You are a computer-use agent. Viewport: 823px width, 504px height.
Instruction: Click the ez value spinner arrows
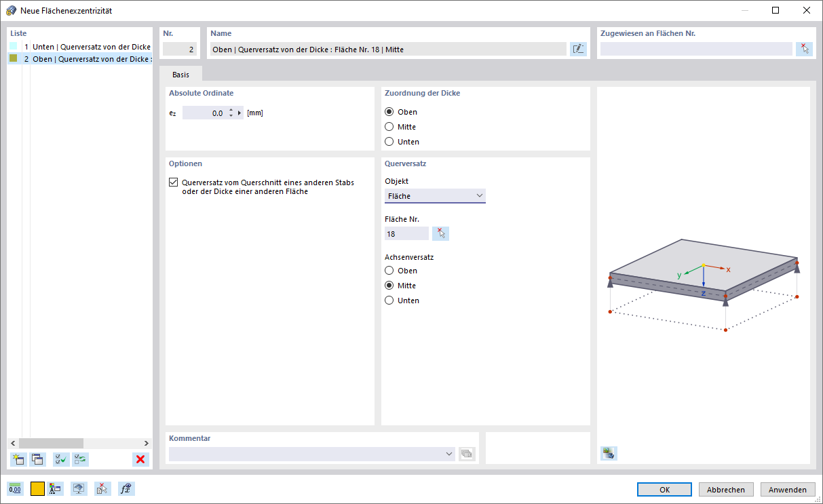tap(231, 113)
